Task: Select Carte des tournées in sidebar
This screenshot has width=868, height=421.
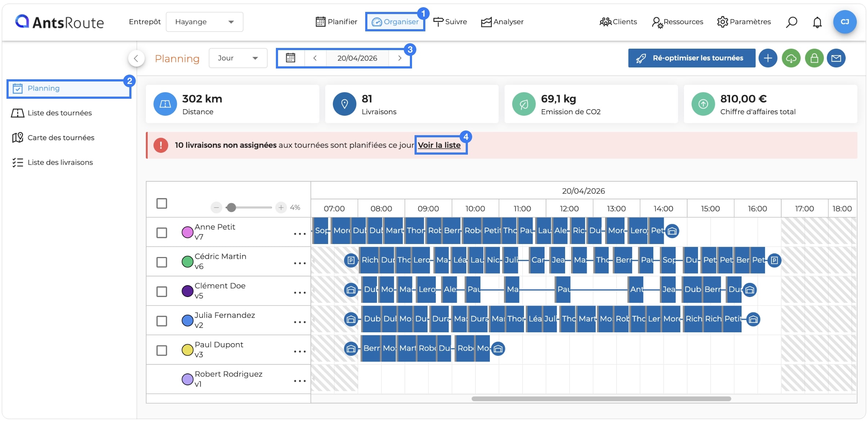Action: click(x=53, y=138)
